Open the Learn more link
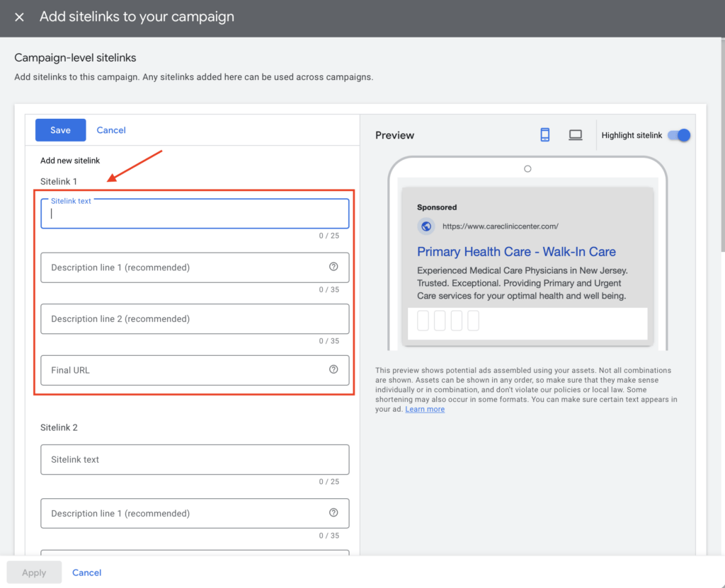Image resolution: width=725 pixels, height=588 pixels. click(425, 408)
